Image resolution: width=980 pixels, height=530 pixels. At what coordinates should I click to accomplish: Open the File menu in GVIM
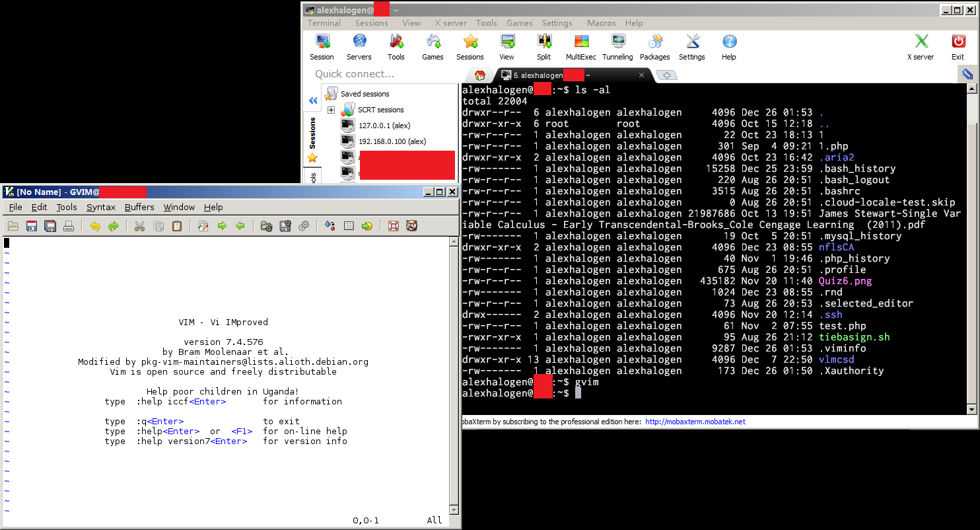(15, 208)
